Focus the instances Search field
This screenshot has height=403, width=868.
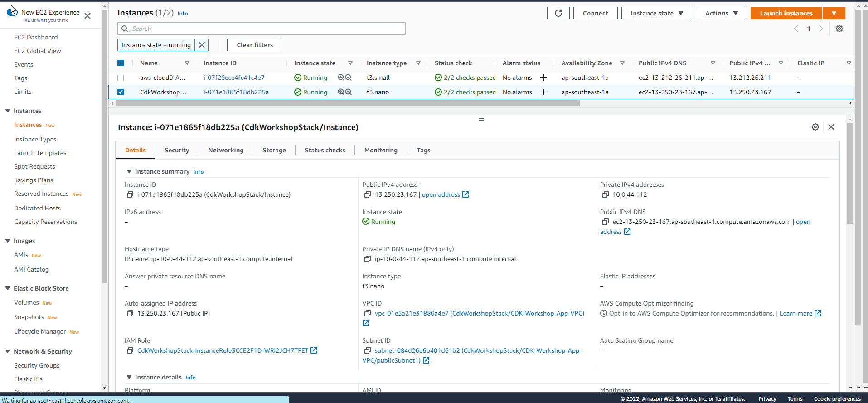tap(262, 29)
